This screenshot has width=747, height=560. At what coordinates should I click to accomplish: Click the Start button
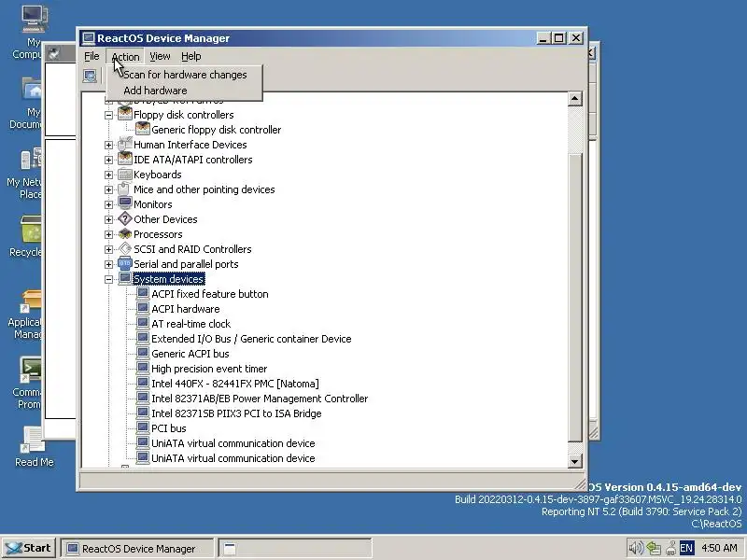pyautogui.click(x=30, y=548)
